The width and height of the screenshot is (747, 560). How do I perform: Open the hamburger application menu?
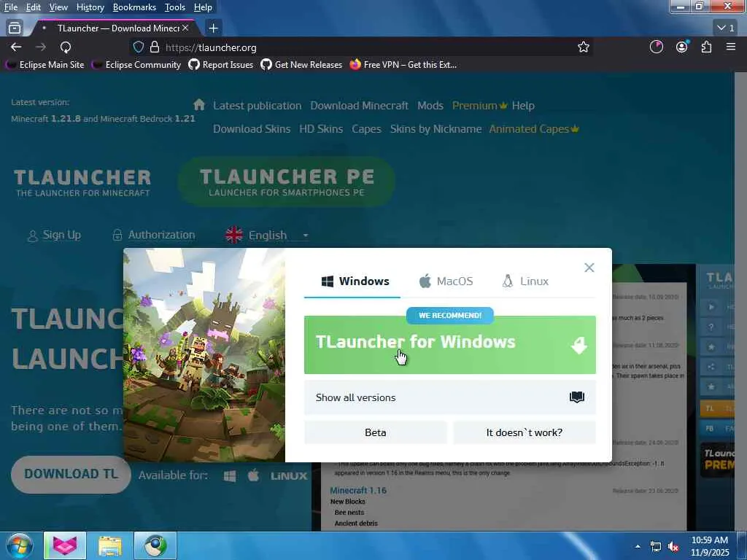coord(730,47)
